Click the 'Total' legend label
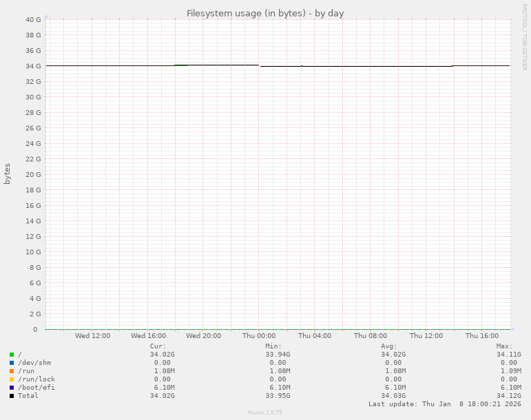The height and width of the screenshot is (420, 531). pyautogui.click(x=28, y=396)
